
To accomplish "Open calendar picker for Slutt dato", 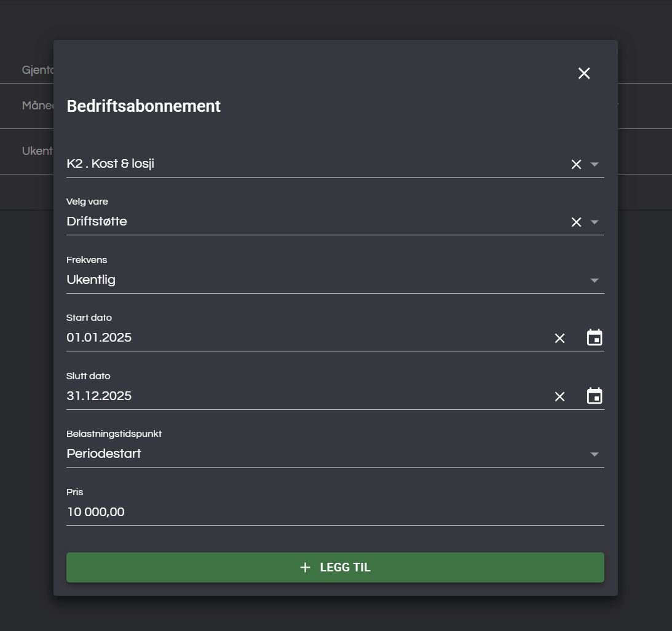I will pos(595,396).
